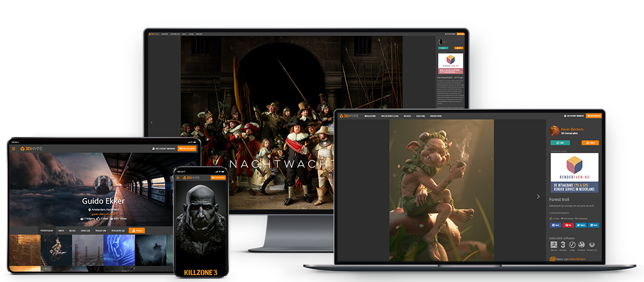Open the Renderfarm ad on the monitor

pos(451,63)
